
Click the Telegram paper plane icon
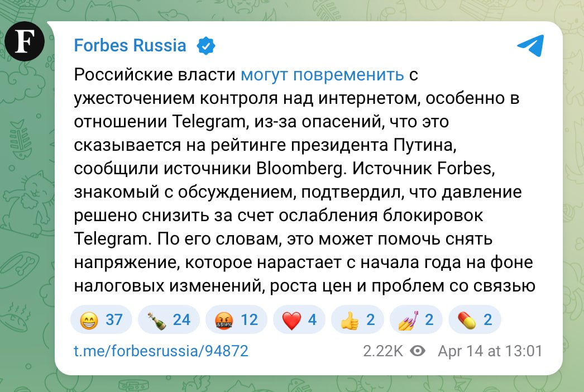point(529,46)
